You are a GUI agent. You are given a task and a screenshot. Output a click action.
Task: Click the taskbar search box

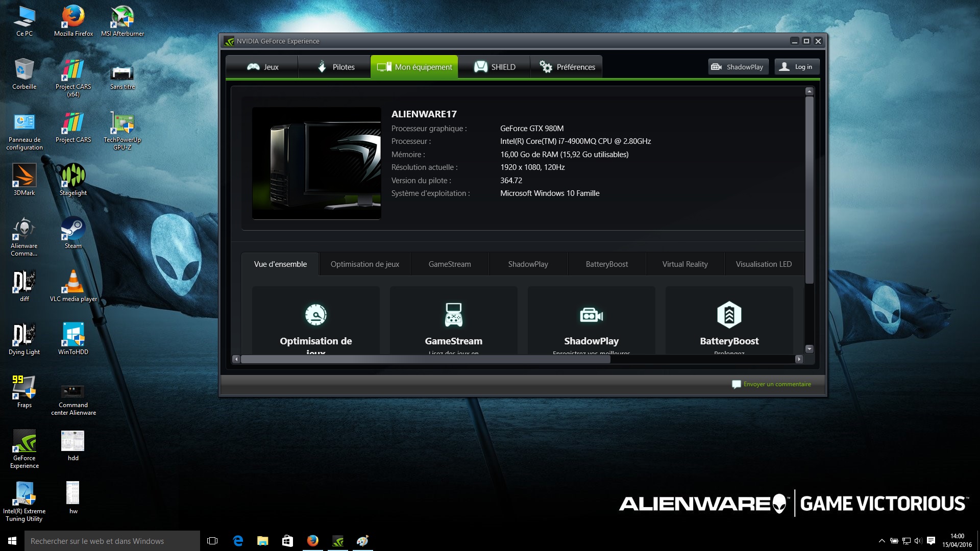tap(112, 541)
